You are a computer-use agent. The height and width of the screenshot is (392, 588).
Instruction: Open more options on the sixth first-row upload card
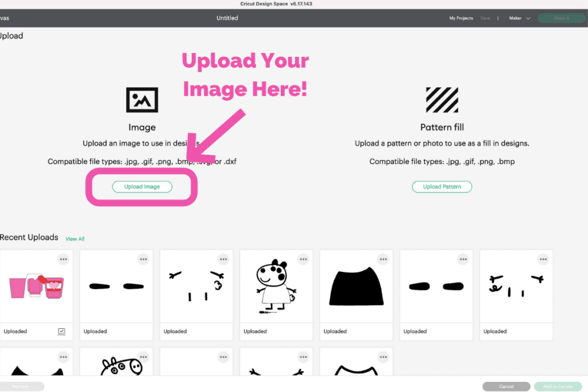[463, 259]
